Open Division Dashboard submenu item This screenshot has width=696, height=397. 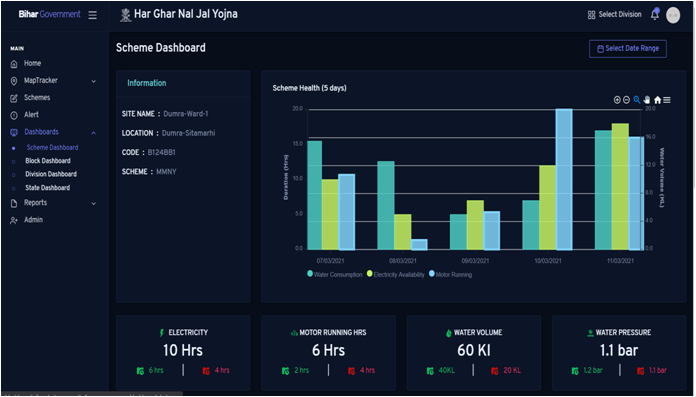tap(51, 174)
